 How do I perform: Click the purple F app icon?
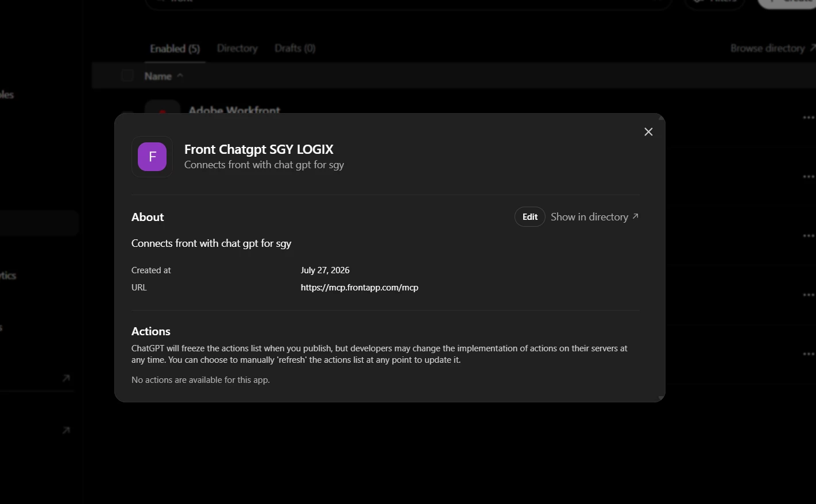[x=152, y=157]
